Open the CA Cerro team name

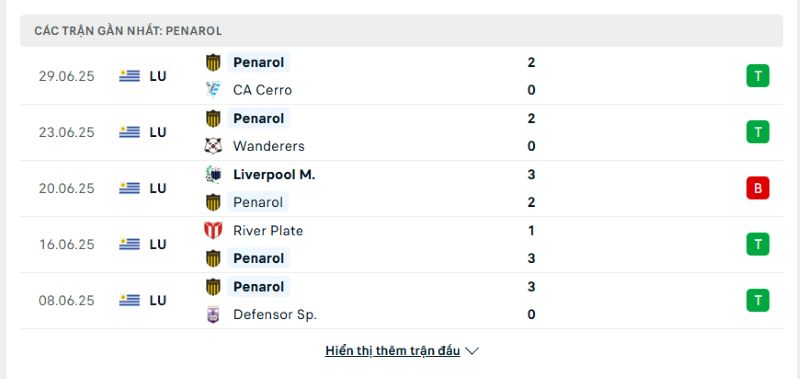(262, 90)
